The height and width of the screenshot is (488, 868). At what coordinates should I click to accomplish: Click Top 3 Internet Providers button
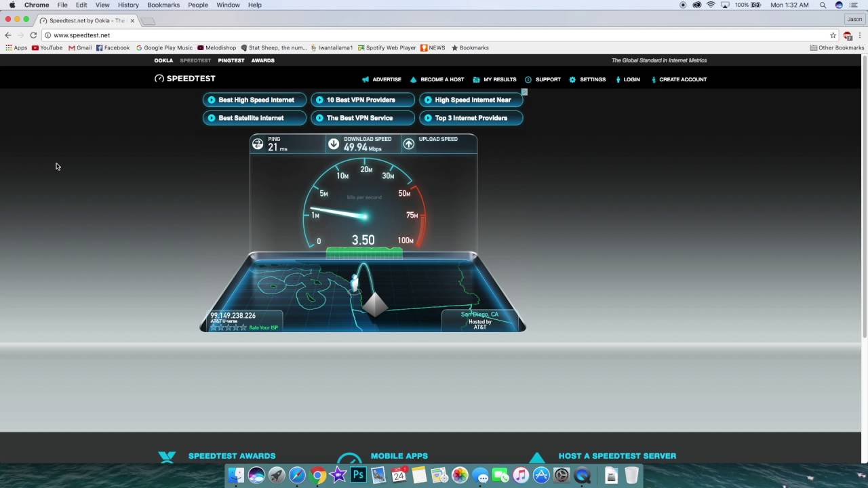471,118
